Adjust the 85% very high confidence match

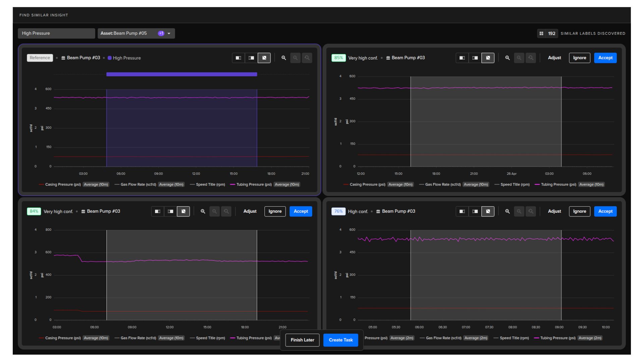point(554,58)
